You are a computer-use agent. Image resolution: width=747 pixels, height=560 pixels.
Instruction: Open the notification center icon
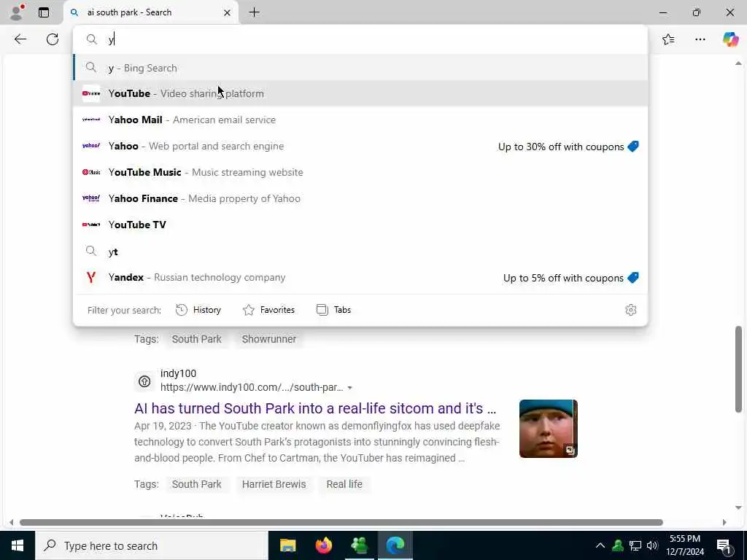pos(724,545)
